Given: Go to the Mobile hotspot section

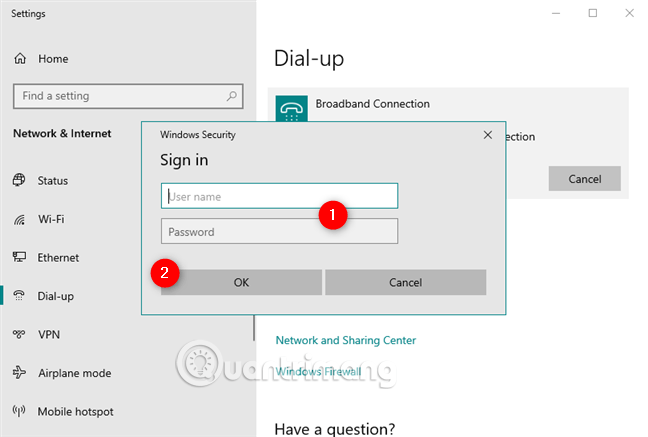Looking at the screenshot, I should pos(75,411).
